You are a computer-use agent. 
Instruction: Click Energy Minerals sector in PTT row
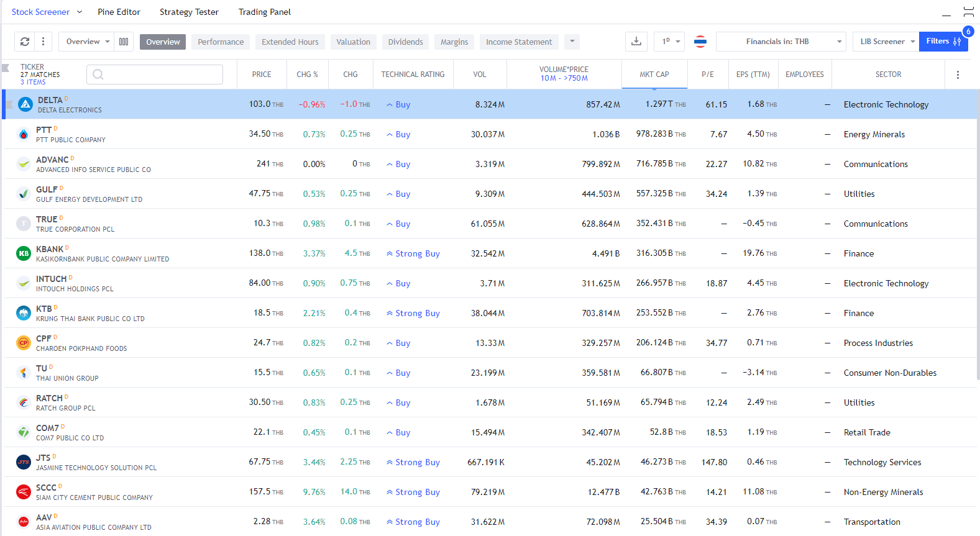(x=874, y=134)
